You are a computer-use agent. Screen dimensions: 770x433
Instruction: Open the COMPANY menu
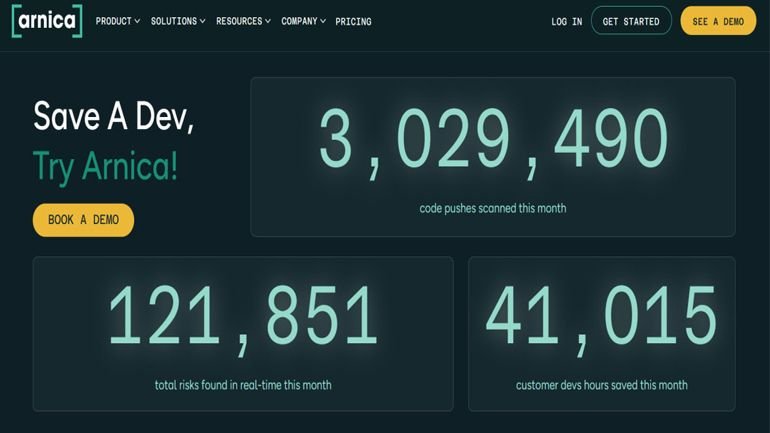point(303,21)
